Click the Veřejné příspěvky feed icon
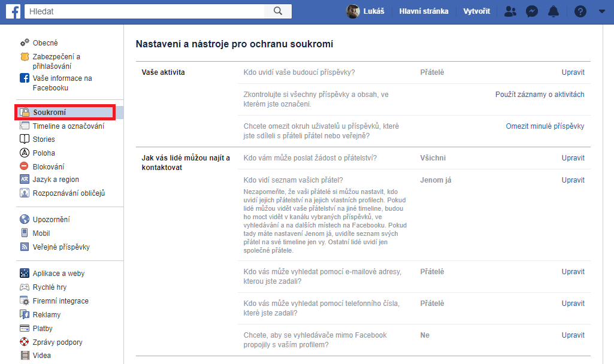This screenshot has height=364, width=614. click(x=25, y=247)
